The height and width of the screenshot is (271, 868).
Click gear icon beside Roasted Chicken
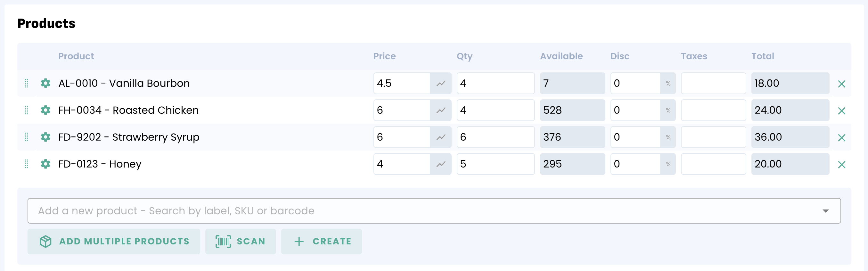45,110
